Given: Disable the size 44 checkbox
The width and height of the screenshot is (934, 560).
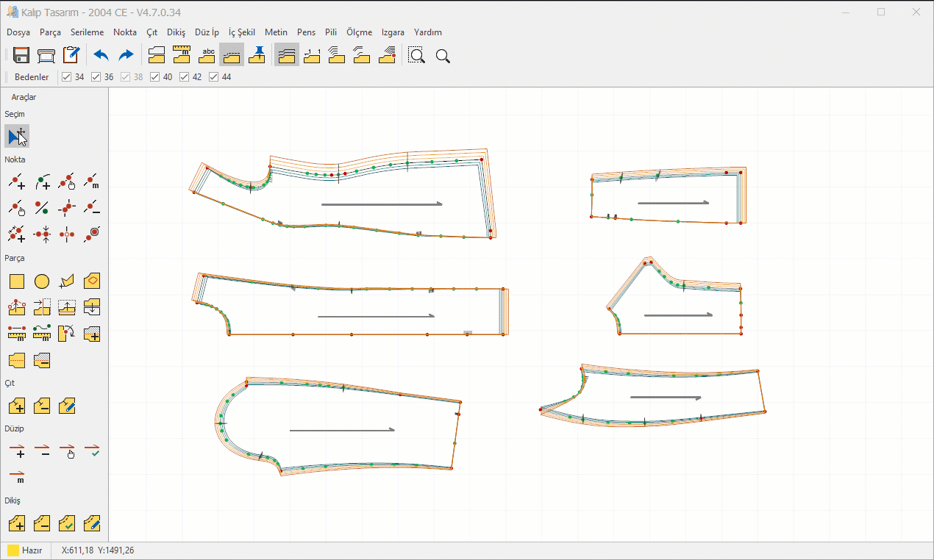Looking at the screenshot, I should [214, 77].
